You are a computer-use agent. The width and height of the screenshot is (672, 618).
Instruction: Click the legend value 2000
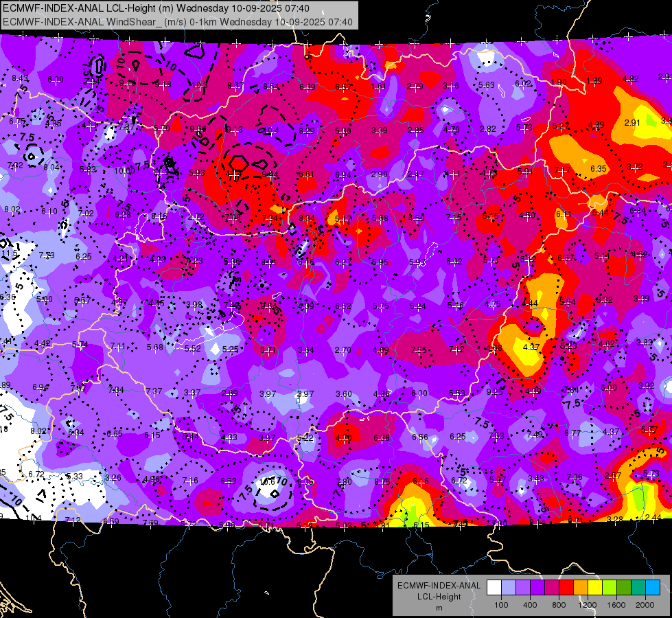[x=645, y=605]
